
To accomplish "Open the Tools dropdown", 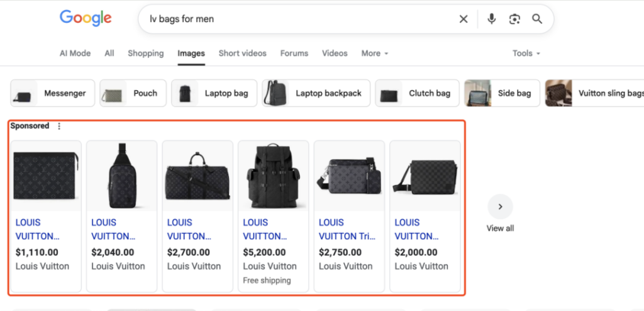I will point(526,54).
